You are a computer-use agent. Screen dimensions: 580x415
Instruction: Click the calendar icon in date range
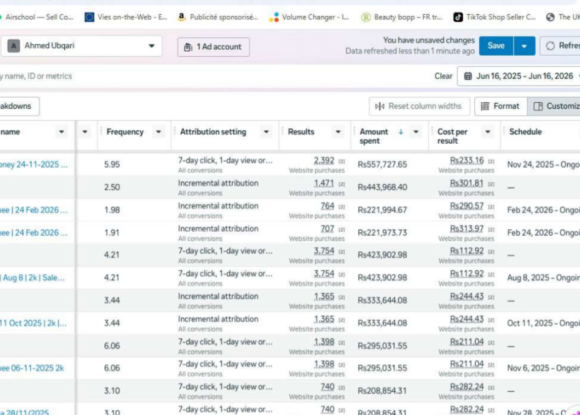point(468,76)
